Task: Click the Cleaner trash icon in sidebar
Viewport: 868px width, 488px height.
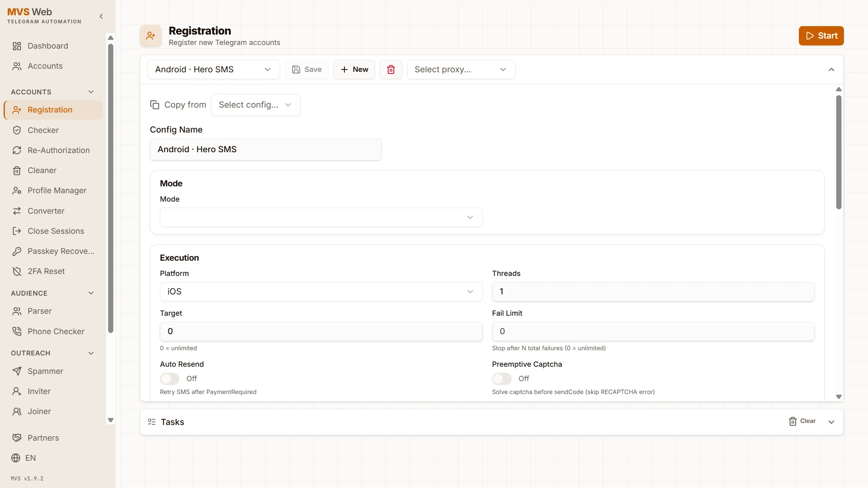Action: tap(17, 171)
